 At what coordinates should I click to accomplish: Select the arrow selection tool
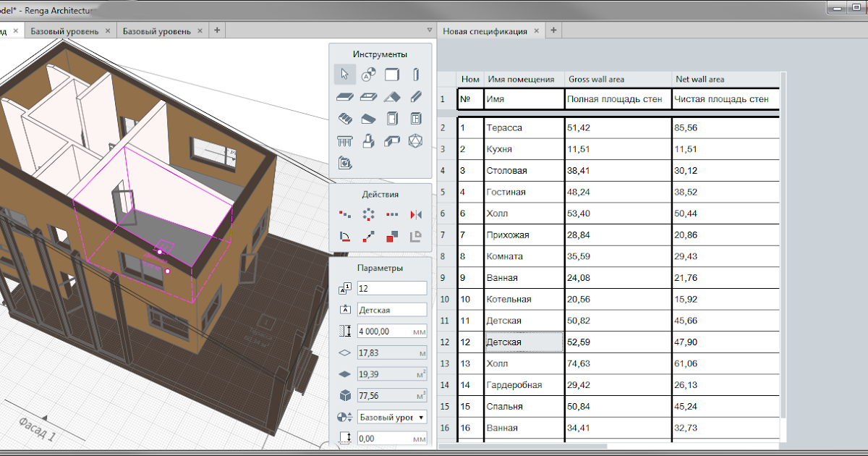(x=344, y=74)
